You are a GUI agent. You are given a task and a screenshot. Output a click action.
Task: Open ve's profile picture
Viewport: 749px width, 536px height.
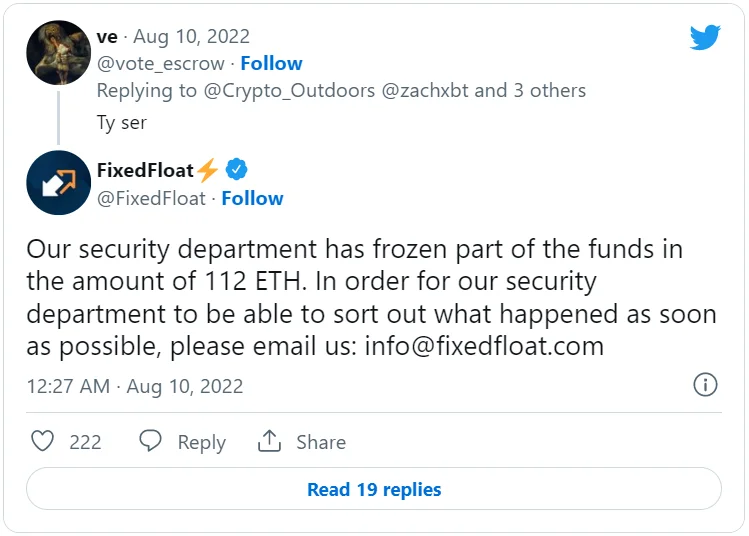click(x=59, y=52)
